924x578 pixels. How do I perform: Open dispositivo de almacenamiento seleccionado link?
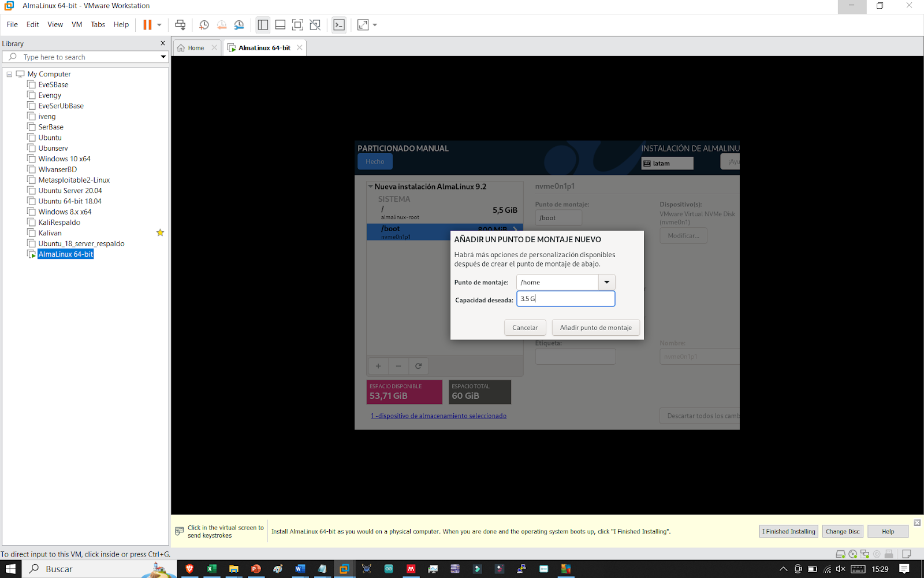click(438, 416)
